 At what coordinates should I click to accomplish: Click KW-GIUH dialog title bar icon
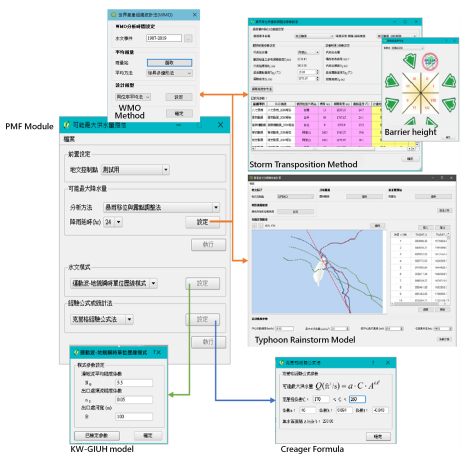(x=76, y=352)
